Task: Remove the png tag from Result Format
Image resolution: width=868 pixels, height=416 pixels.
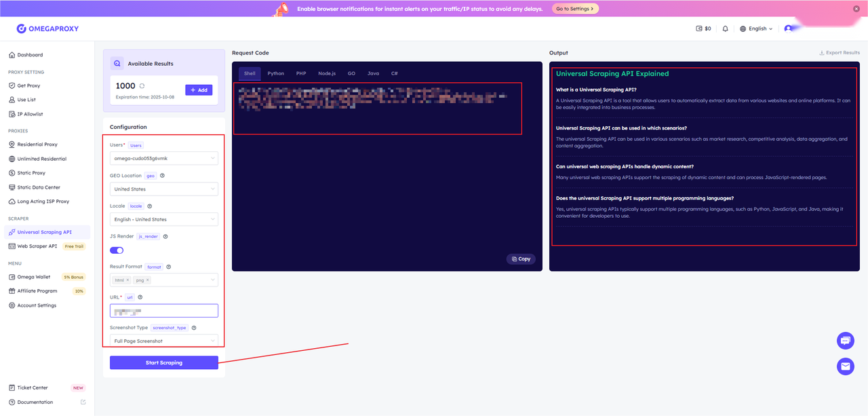Action: pos(148,280)
